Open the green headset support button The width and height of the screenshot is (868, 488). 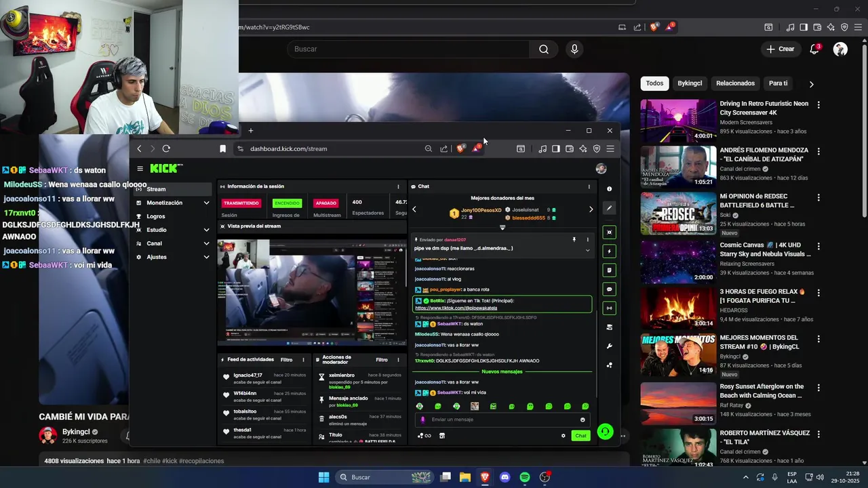[x=606, y=432]
